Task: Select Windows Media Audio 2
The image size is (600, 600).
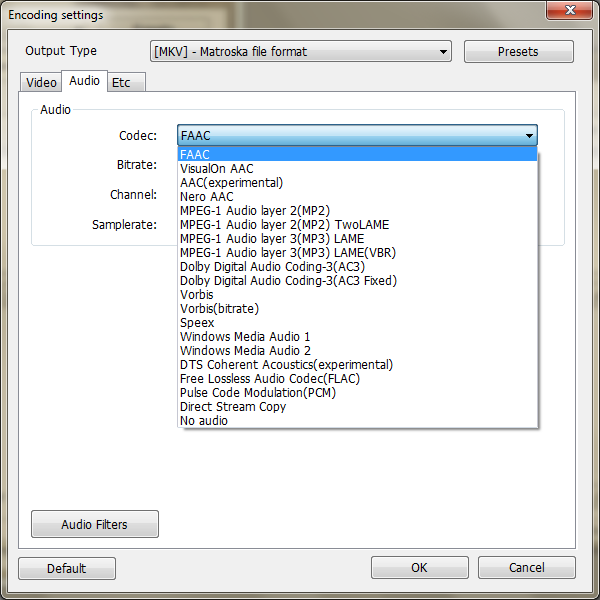Action: coord(357,351)
